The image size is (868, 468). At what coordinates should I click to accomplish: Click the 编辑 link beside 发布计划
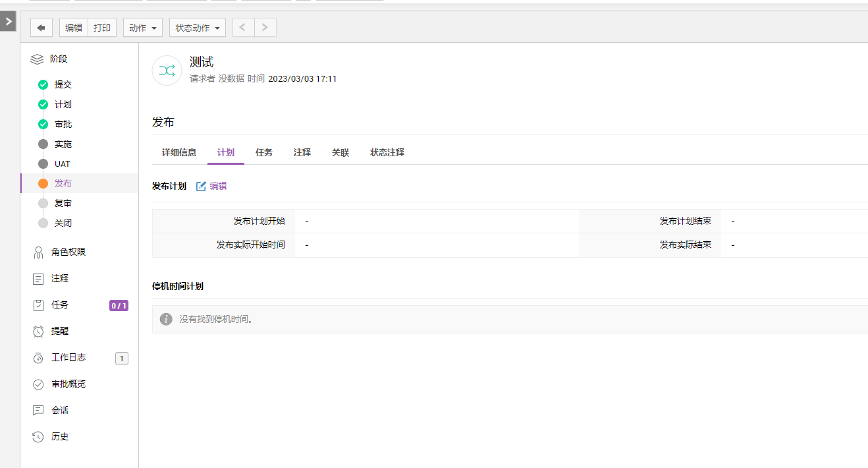211,186
